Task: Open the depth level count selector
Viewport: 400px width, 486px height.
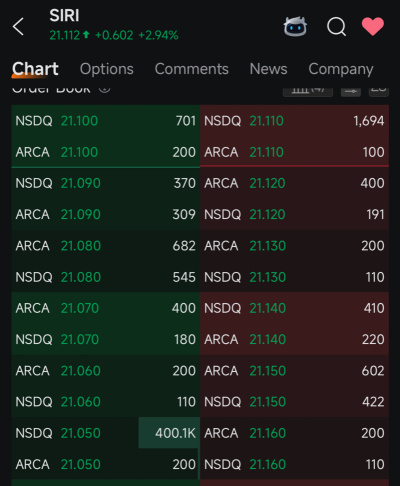Action: click(x=379, y=91)
